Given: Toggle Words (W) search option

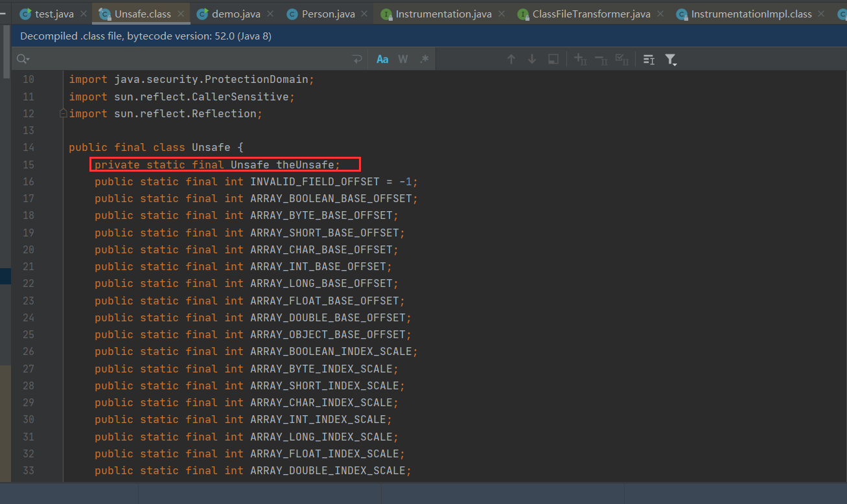Looking at the screenshot, I should pyautogui.click(x=403, y=59).
